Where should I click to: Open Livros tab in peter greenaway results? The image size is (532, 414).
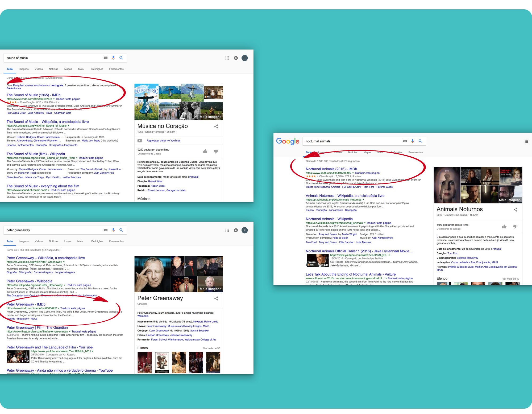[x=68, y=241]
